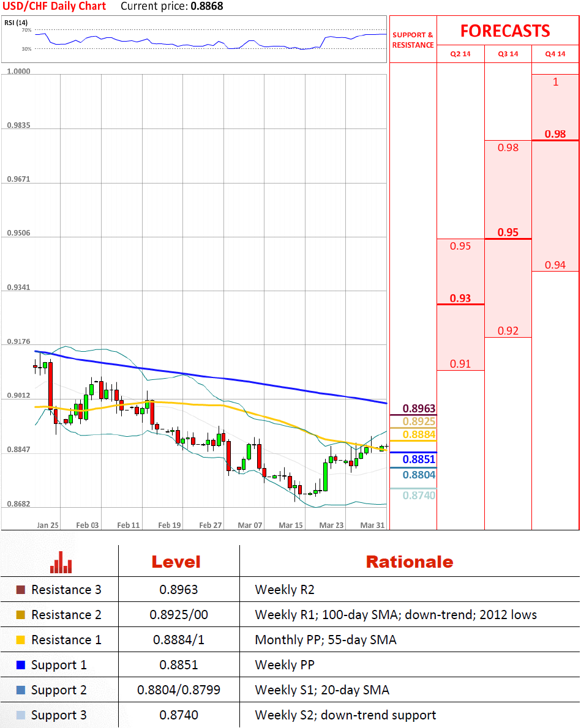Image resolution: width=581 pixels, height=728 pixels.
Task: Click the Q4 forecast high value 1
Action: pos(555,82)
